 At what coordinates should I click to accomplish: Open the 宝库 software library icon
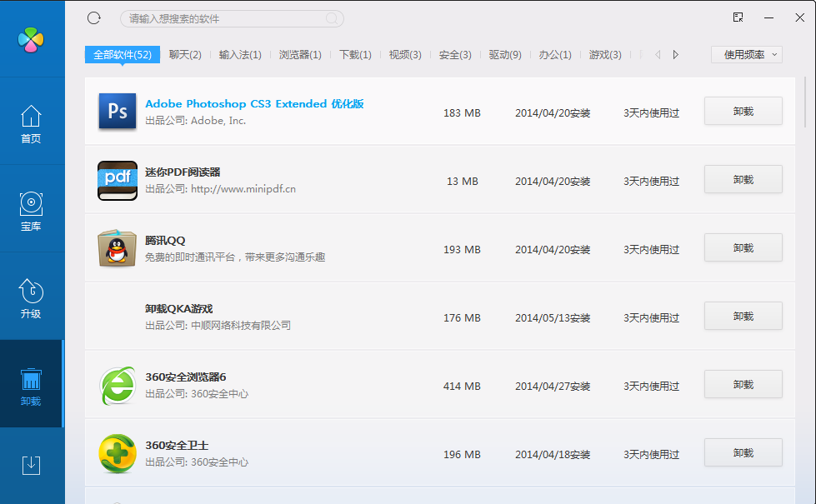pyautogui.click(x=31, y=212)
